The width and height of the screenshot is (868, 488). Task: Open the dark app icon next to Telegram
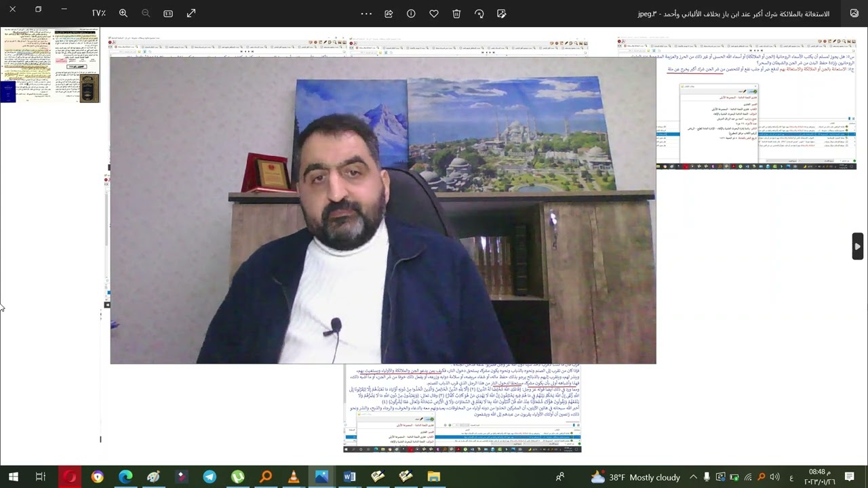pos(182,477)
